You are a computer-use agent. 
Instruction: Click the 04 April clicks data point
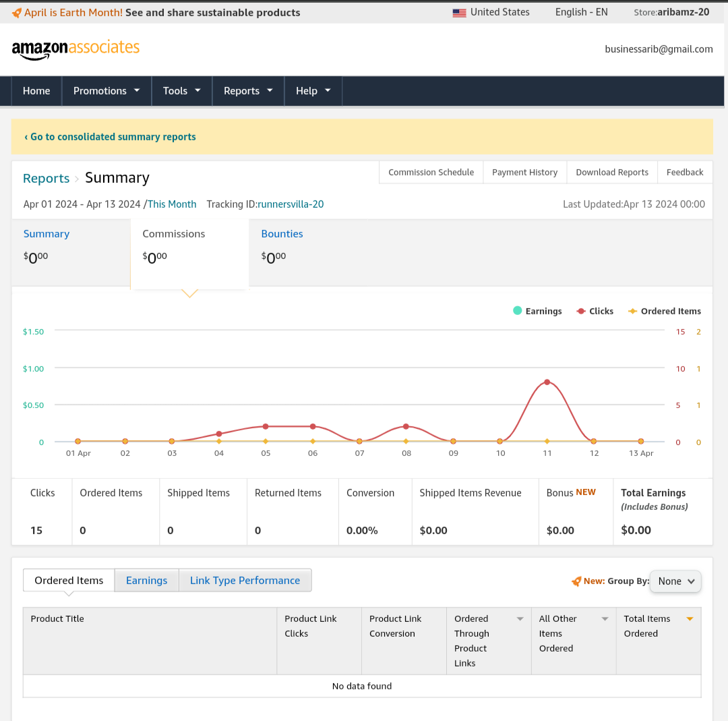coord(218,434)
